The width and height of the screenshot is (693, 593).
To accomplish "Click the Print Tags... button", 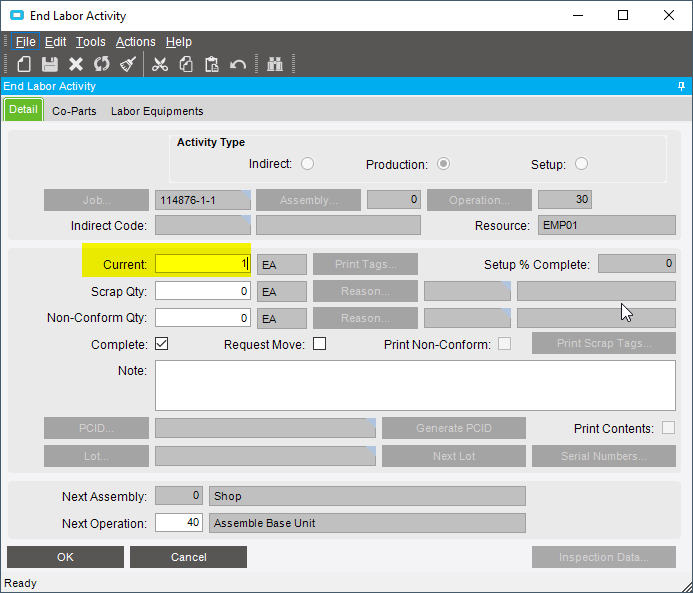I will 366,264.
